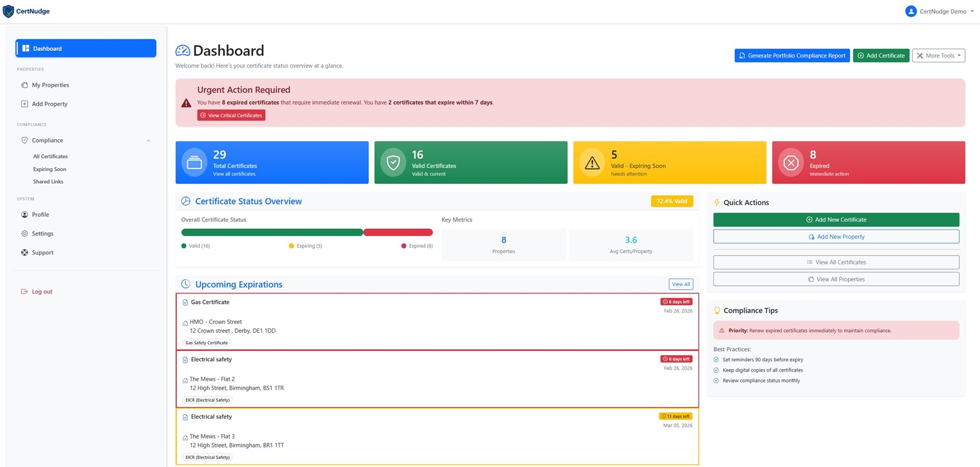This screenshot has height=467, width=980.
Task: Select the Gas Certificate expiration card
Action: tap(437, 322)
